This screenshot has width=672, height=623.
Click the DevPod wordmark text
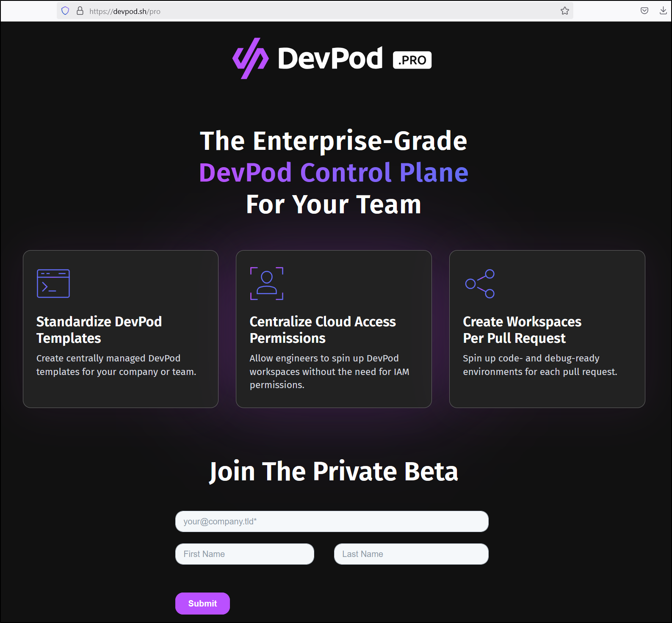pyautogui.click(x=330, y=58)
